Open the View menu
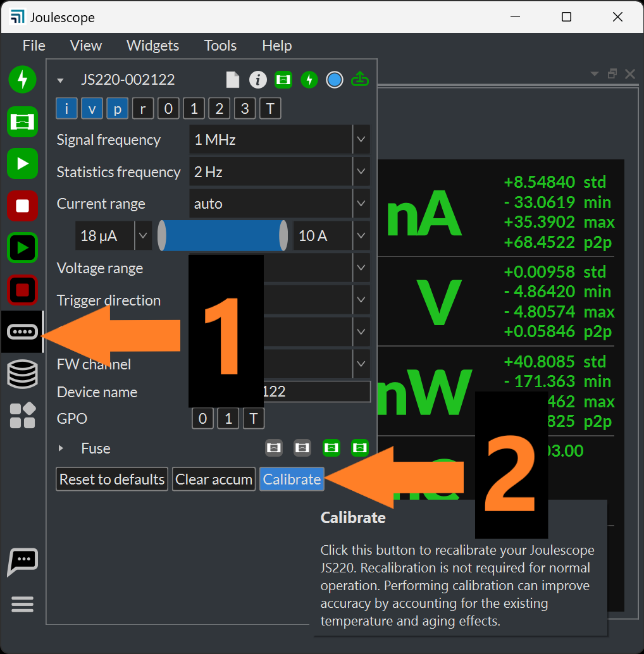The image size is (644, 654). coord(86,46)
